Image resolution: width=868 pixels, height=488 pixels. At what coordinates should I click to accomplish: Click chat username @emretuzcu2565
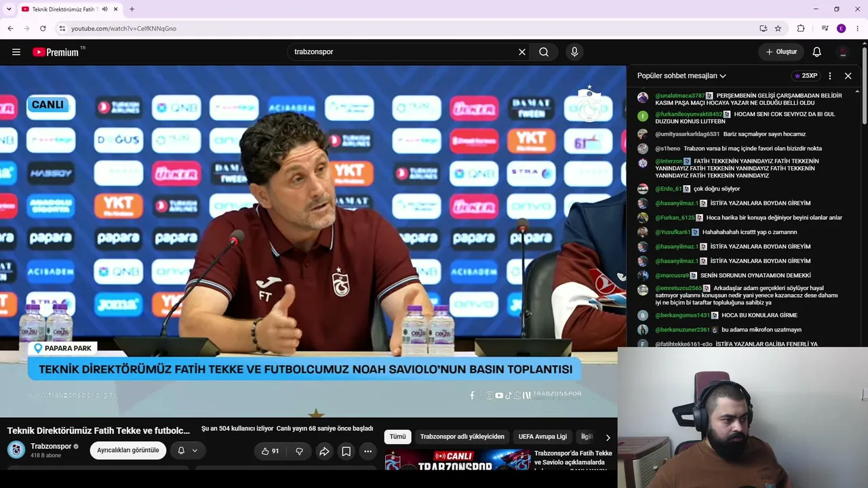(x=678, y=288)
